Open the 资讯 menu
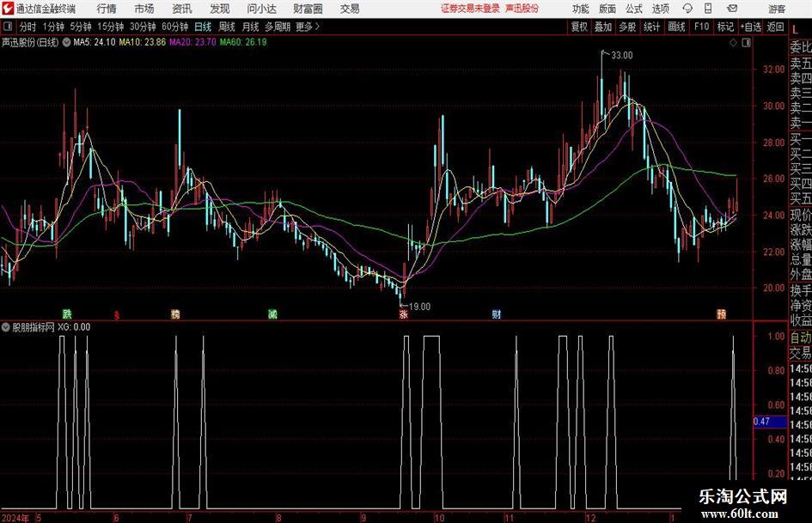The height and width of the screenshot is (523, 812). click(182, 9)
